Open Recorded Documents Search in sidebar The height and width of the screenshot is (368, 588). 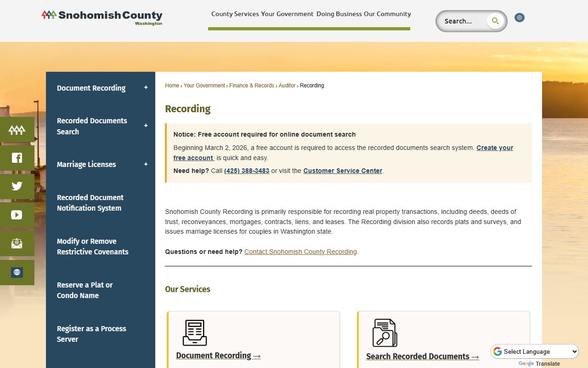tap(92, 126)
